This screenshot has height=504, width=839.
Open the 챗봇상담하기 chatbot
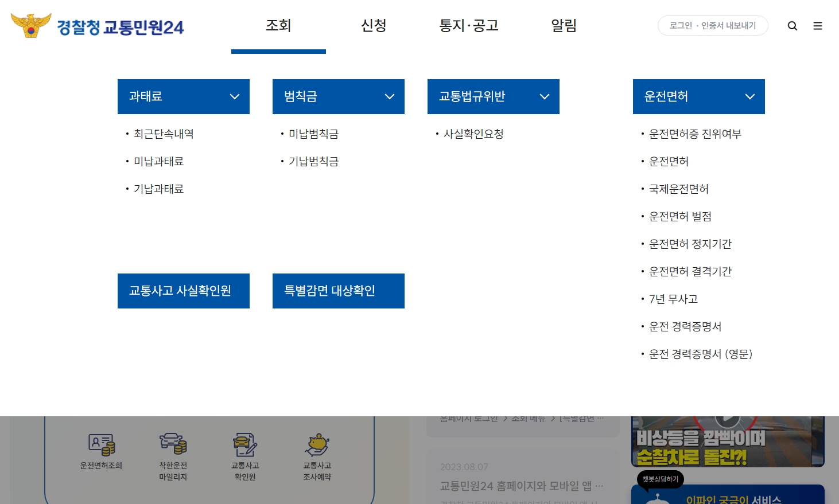click(660, 479)
